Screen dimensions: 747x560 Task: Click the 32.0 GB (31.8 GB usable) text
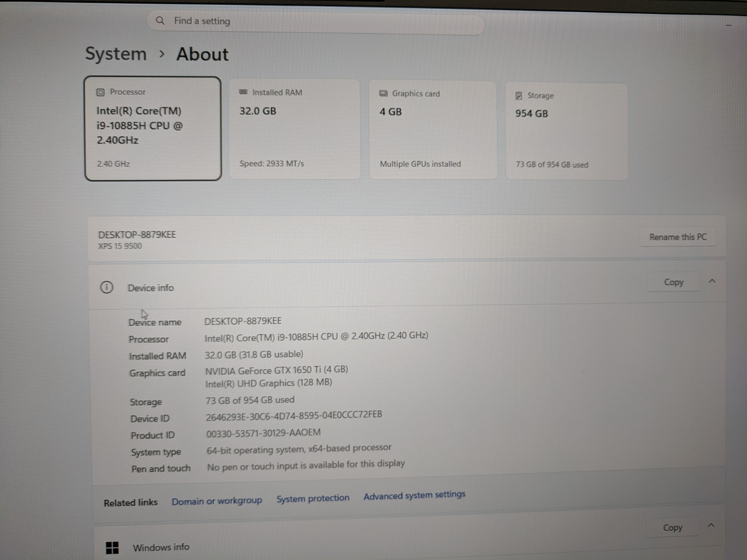coord(254,355)
